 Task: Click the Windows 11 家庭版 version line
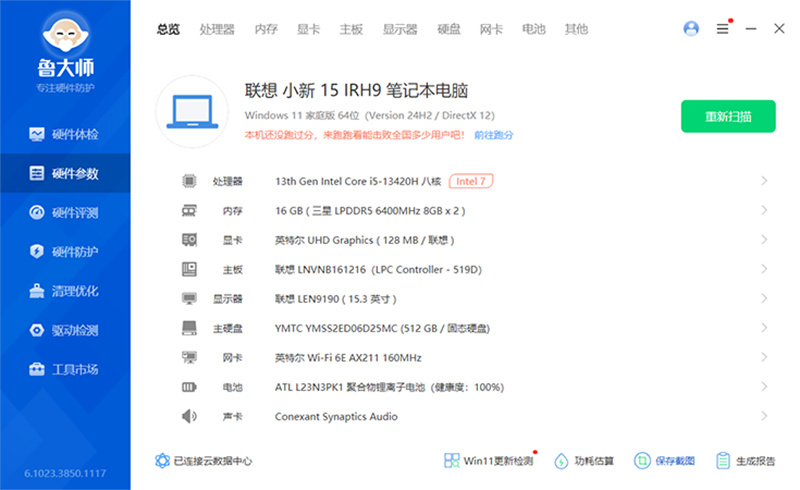coord(369,115)
